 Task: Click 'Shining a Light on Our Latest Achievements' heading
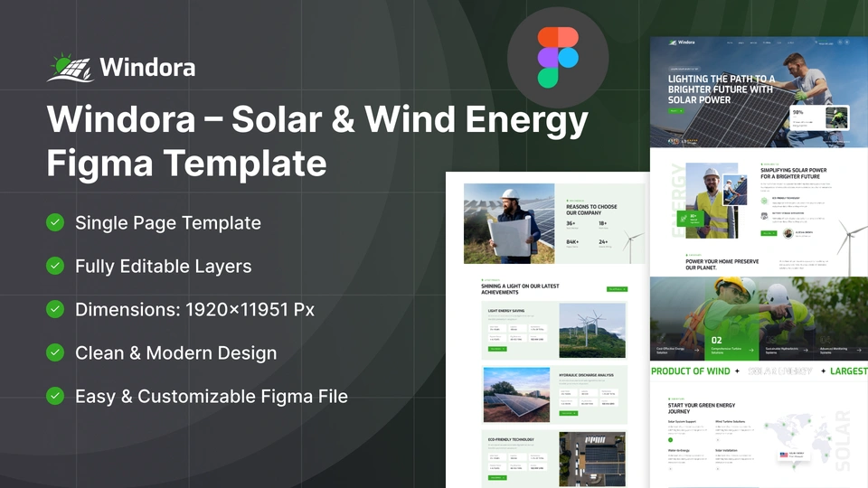520,289
